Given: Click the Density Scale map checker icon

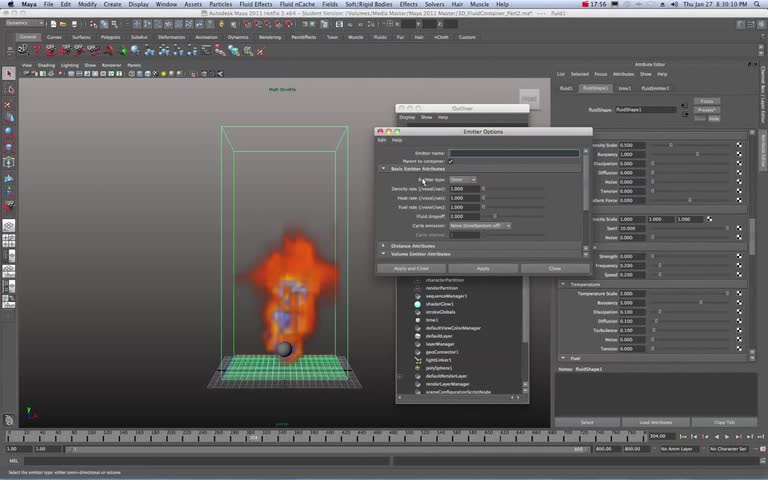Looking at the screenshot, I should coord(739,146).
